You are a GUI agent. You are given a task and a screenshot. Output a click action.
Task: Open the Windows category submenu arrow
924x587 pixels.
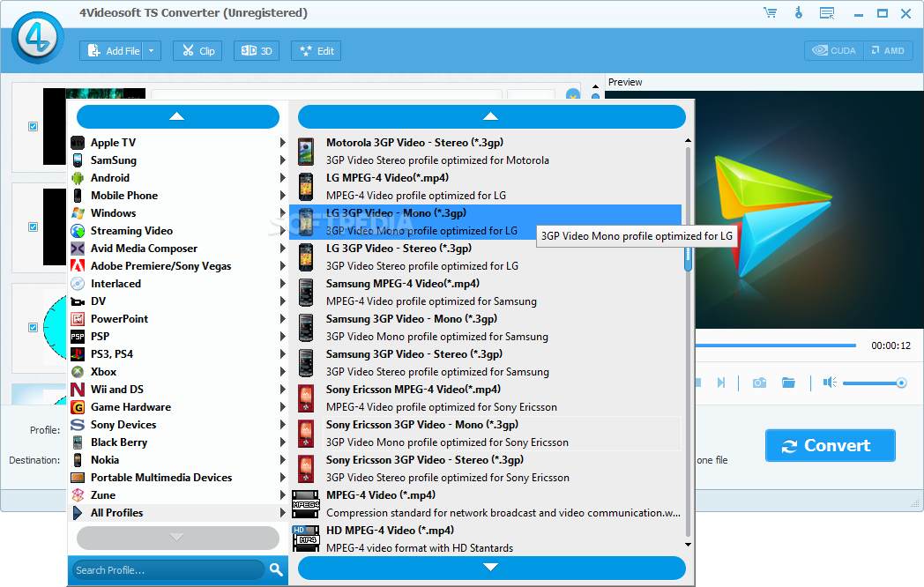coord(282,213)
